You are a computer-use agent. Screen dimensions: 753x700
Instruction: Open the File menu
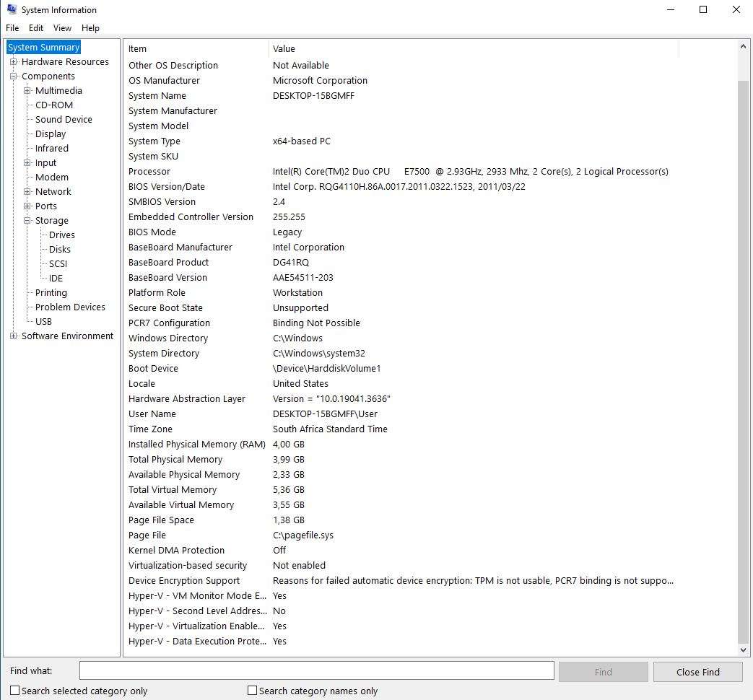pos(12,28)
